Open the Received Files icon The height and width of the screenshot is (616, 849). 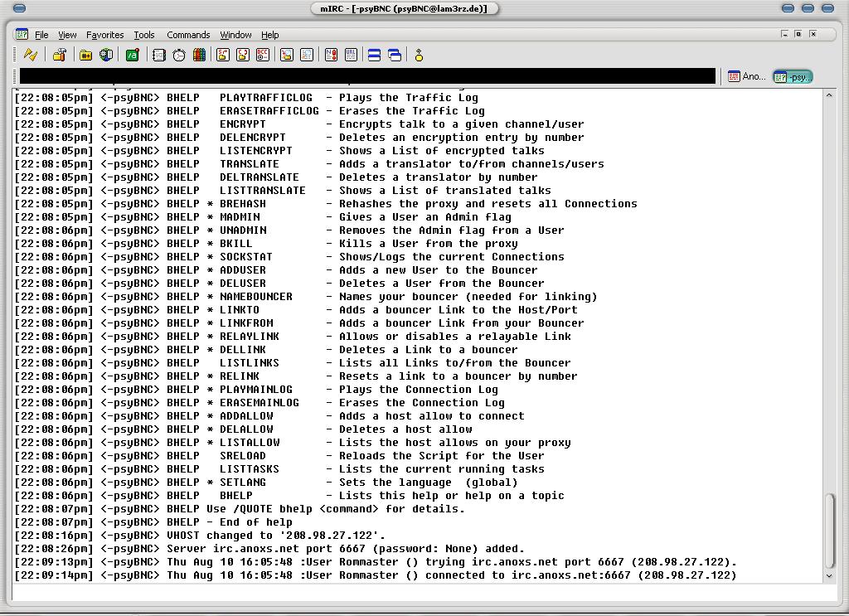(x=287, y=55)
